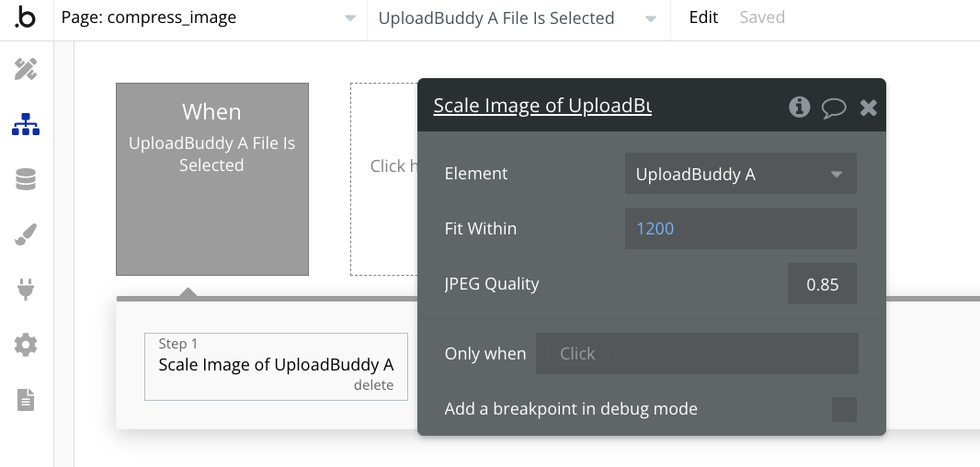Expand the Page: compress_image dropdown
Screen dimensions: 980x467
[x=211, y=18]
